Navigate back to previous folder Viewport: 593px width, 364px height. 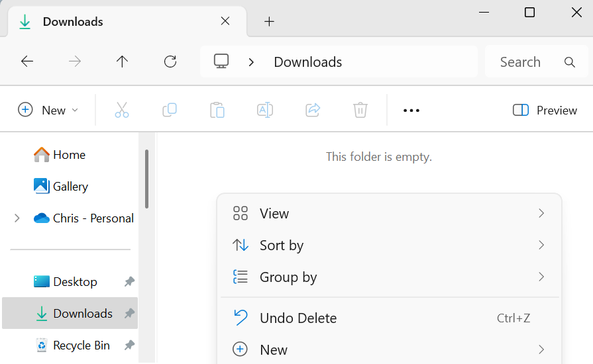point(27,62)
